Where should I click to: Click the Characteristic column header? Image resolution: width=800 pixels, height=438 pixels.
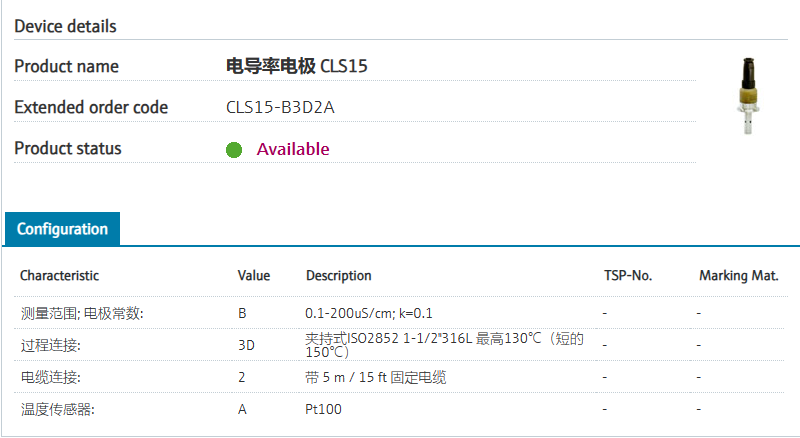tap(59, 275)
